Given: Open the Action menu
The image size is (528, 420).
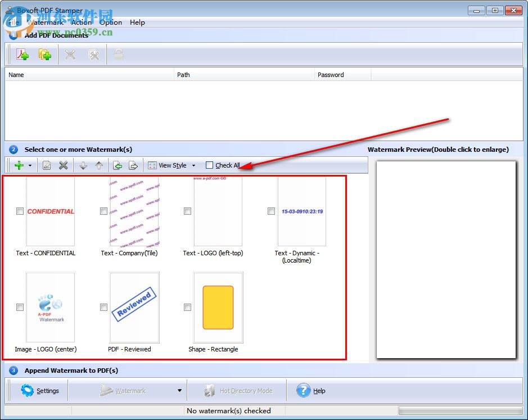Looking at the screenshot, I should pos(82,22).
